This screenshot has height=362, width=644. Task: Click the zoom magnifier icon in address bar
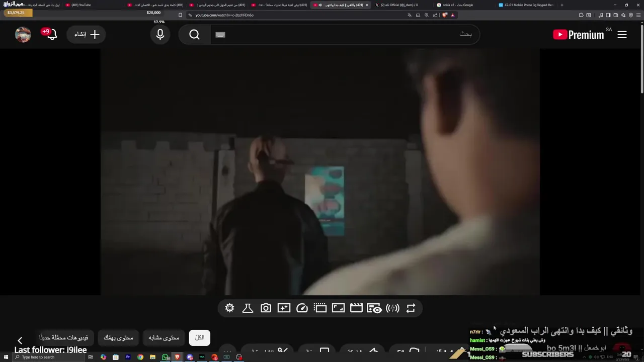coord(427,15)
